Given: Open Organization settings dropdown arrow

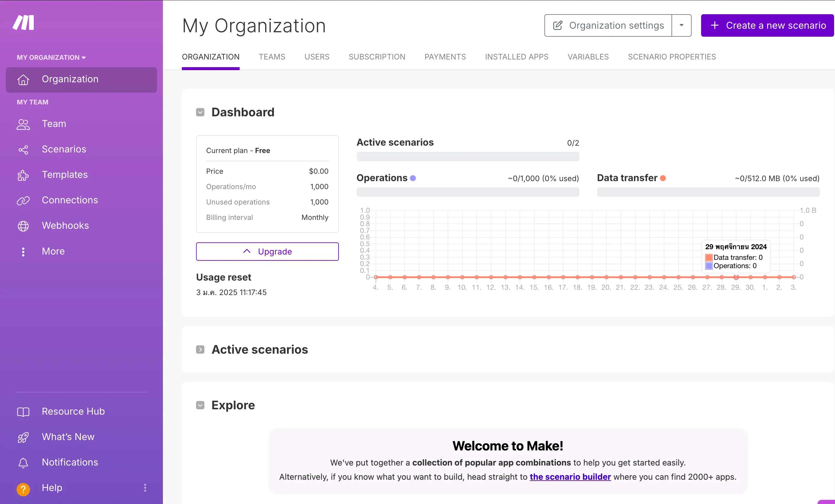Looking at the screenshot, I should pyautogui.click(x=681, y=25).
